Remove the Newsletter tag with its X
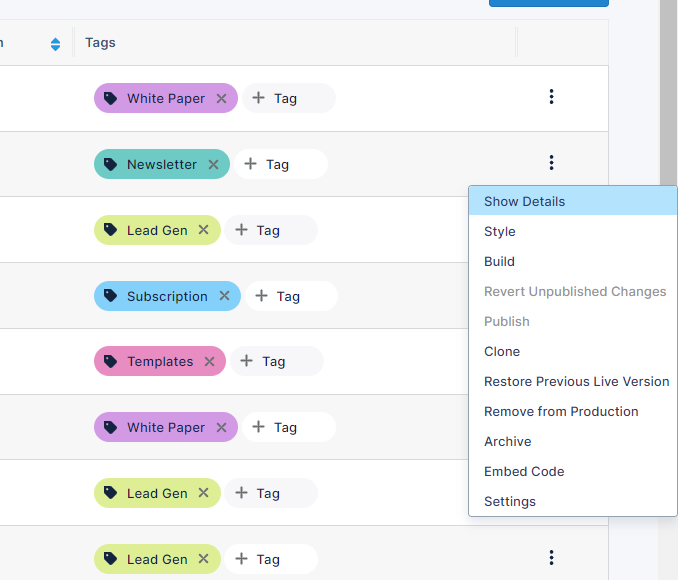Image resolution: width=678 pixels, height=580 pixels. [x=213, y=164]
